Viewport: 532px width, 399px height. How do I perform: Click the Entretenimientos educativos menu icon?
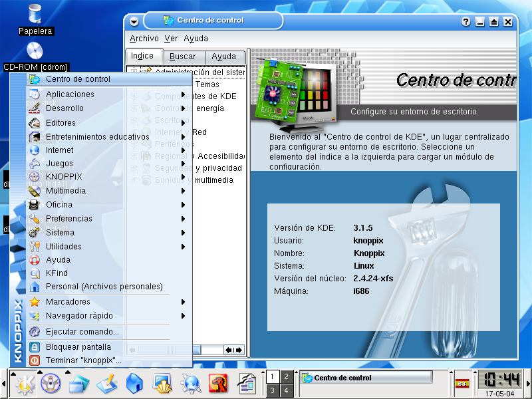(x=35, y=137)
